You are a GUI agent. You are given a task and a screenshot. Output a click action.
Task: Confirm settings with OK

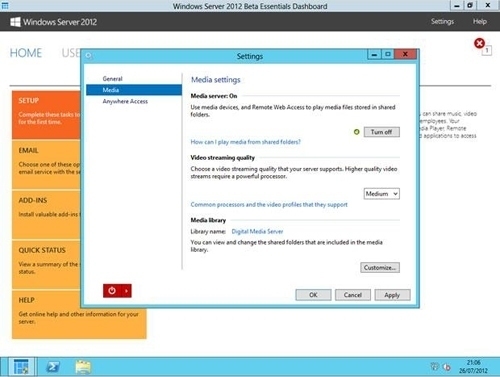point(313,295)
